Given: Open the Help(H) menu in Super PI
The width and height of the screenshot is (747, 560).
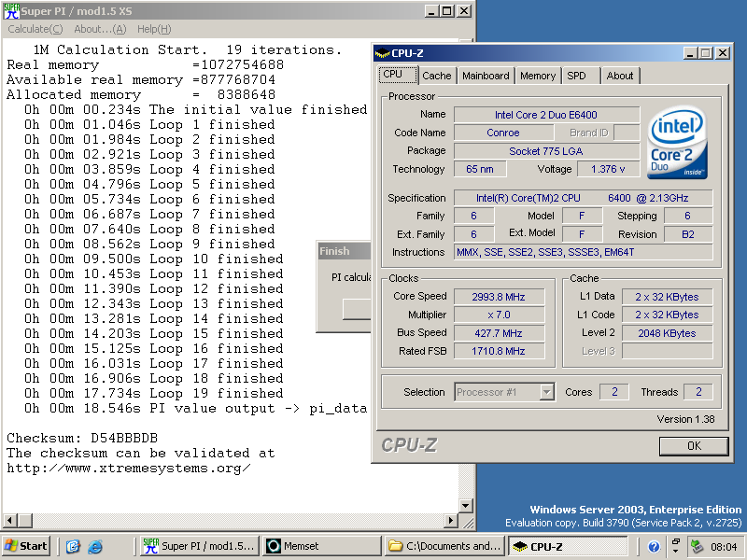Looking at the screenshot, I should [x=154, y=29].
